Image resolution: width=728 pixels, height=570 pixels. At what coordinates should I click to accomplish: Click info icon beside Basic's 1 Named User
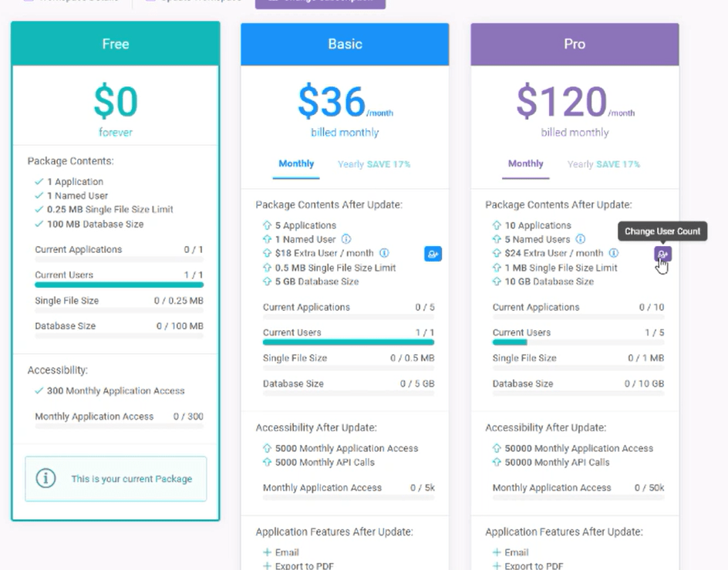click(346, 239)
